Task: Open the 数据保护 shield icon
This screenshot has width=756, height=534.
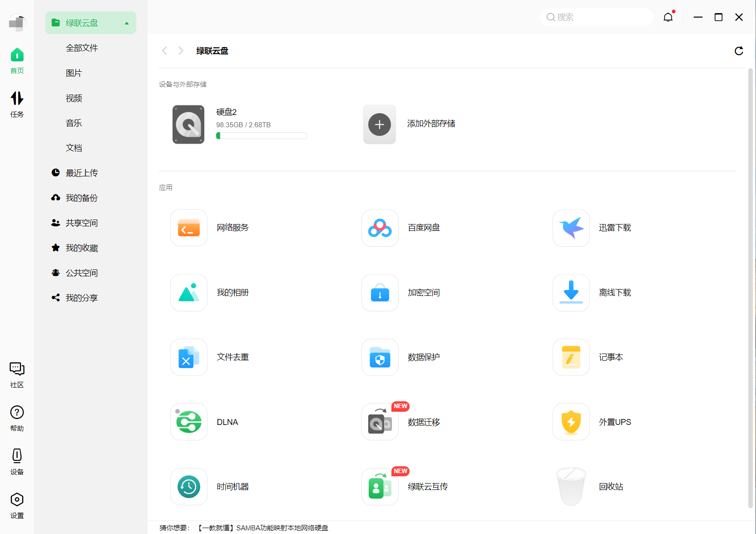Action: (x=380, y=357)
